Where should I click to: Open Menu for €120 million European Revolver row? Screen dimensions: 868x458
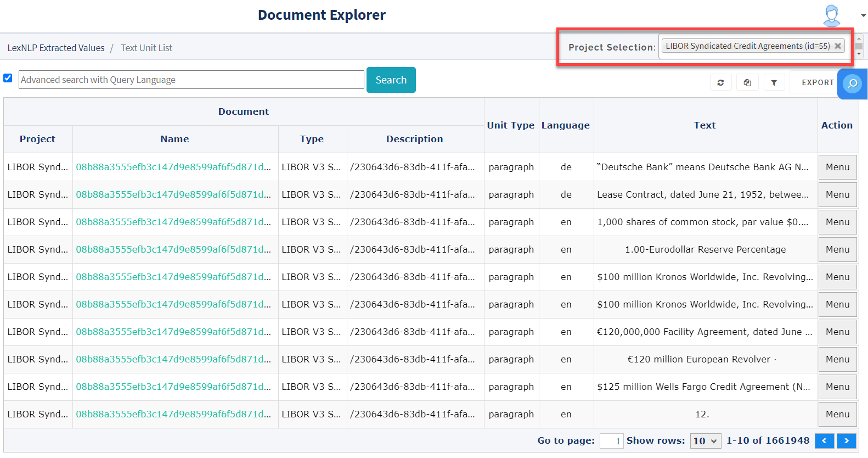click(x=838, y=359)
